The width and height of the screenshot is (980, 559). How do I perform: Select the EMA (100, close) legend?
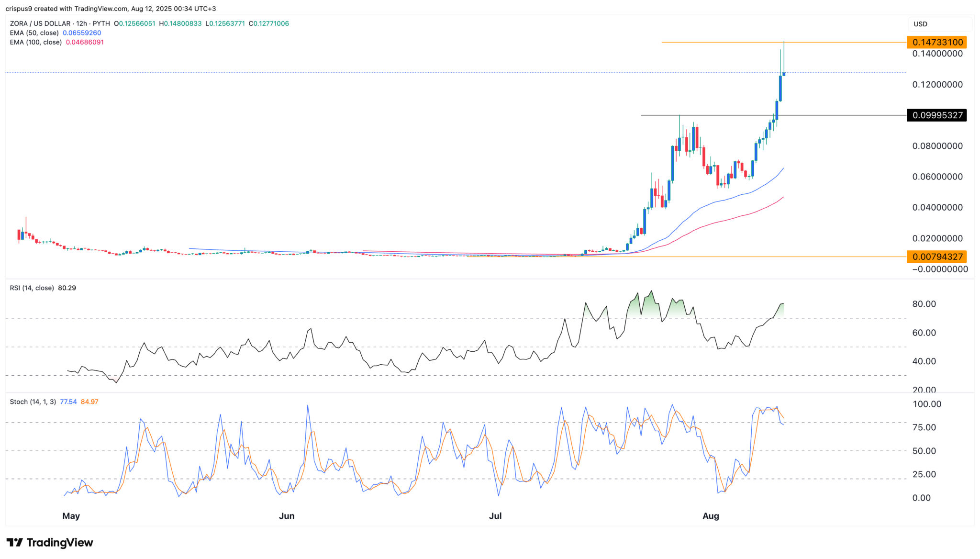tap(36, 42)
